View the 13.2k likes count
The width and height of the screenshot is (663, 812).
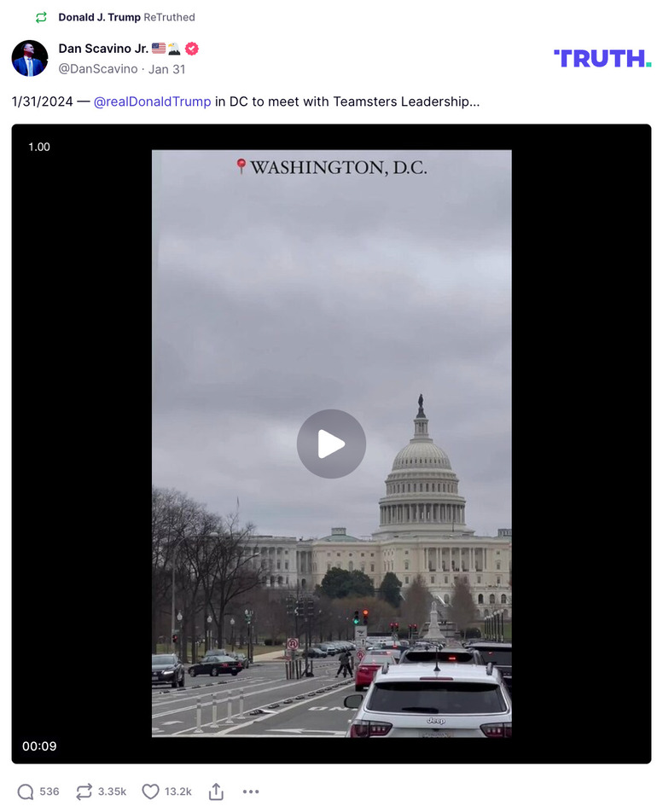tap(178, 792)
